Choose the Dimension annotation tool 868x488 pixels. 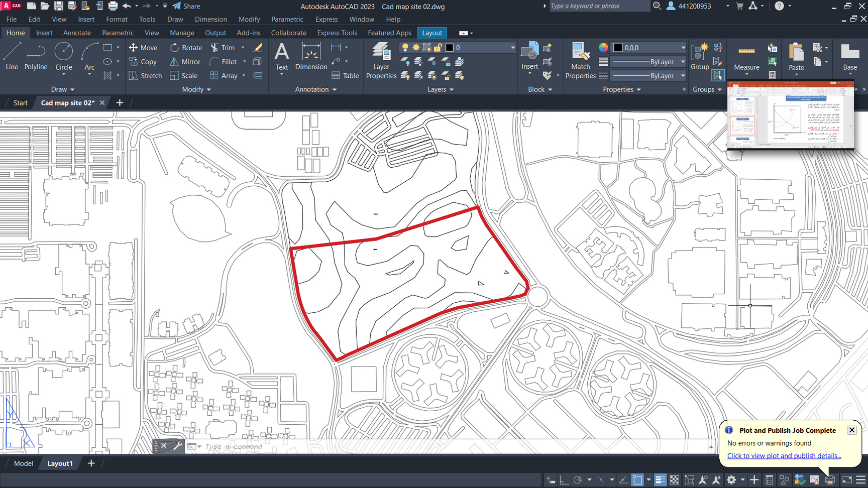point(311,57)
